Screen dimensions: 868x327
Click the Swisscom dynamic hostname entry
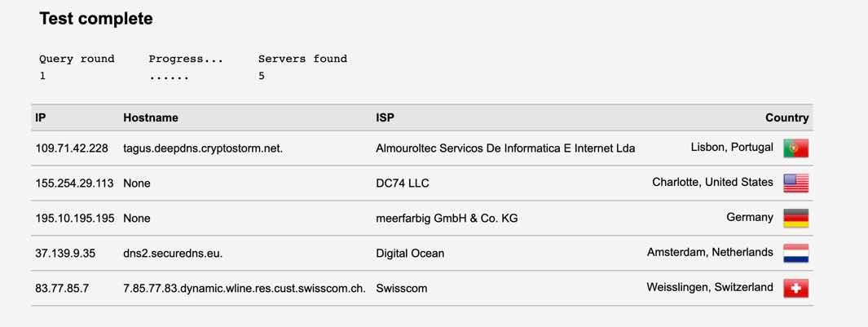pos(244,288)
